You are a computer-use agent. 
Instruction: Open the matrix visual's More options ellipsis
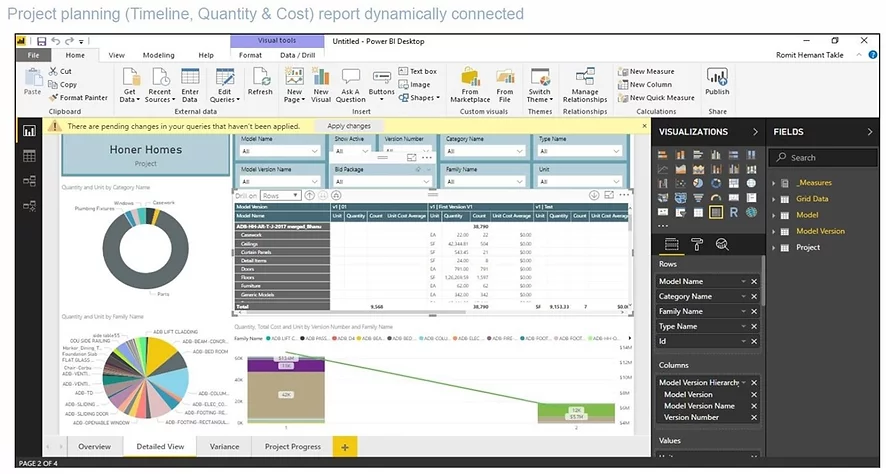coord(624,195)
